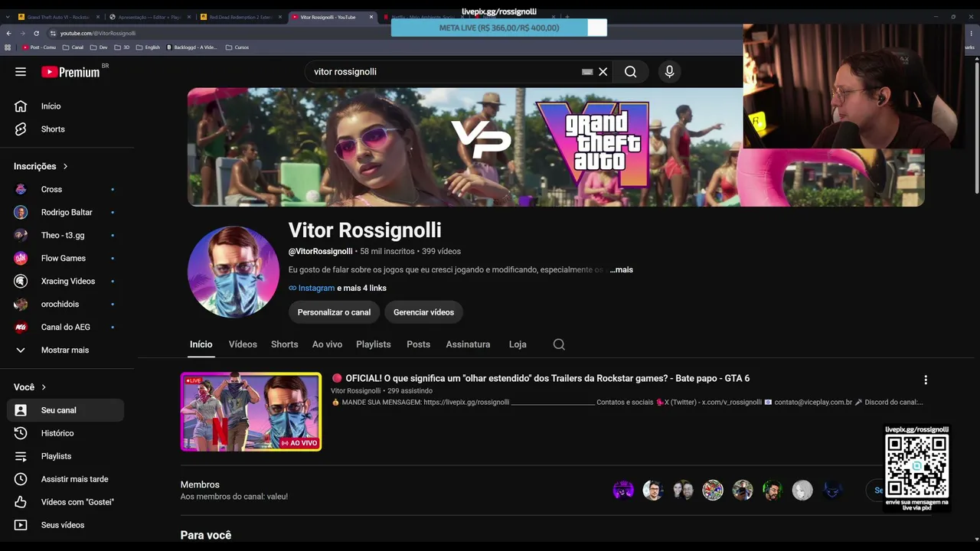The width and height of the screenshot is (980, 551).
Task: Open the Canal bookmarks folder
Action: pos(73,47)
